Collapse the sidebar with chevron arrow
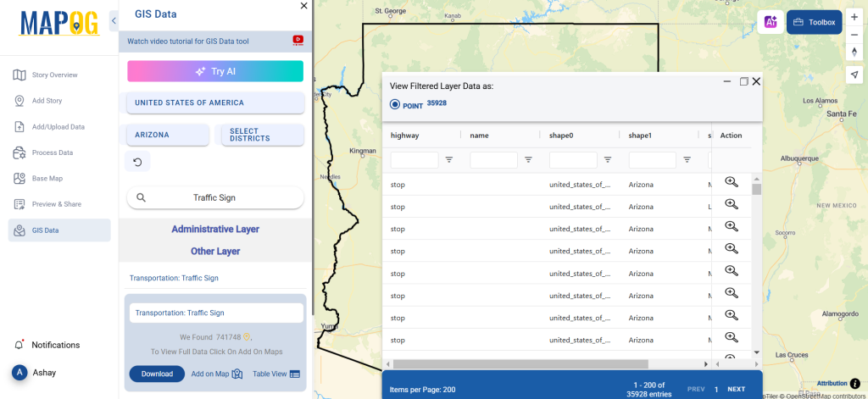 click(x=114, y=21)
